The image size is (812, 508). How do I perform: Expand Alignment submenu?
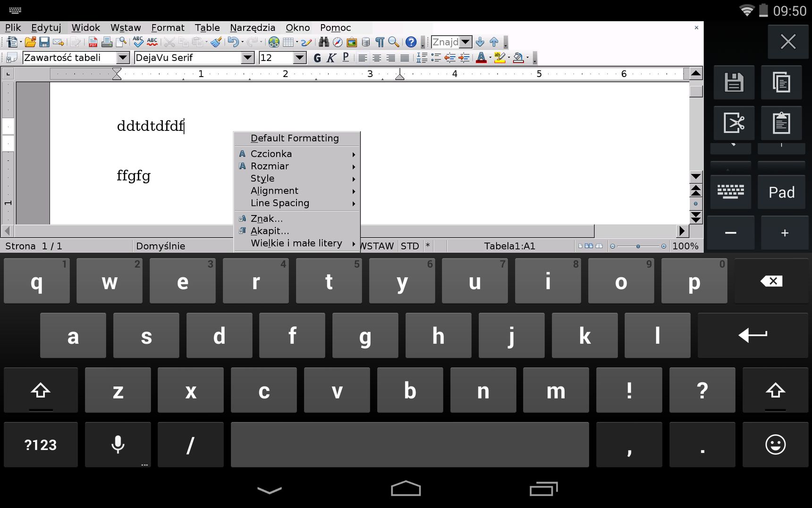(297, 190)
